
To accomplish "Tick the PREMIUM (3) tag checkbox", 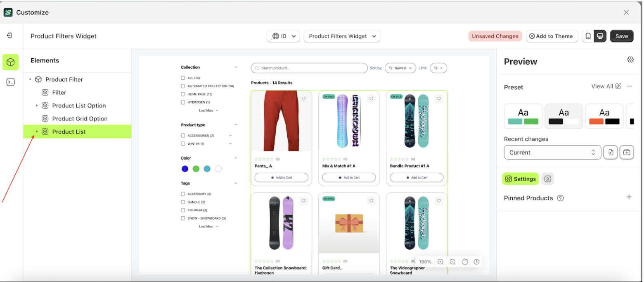I will [183, 210].
